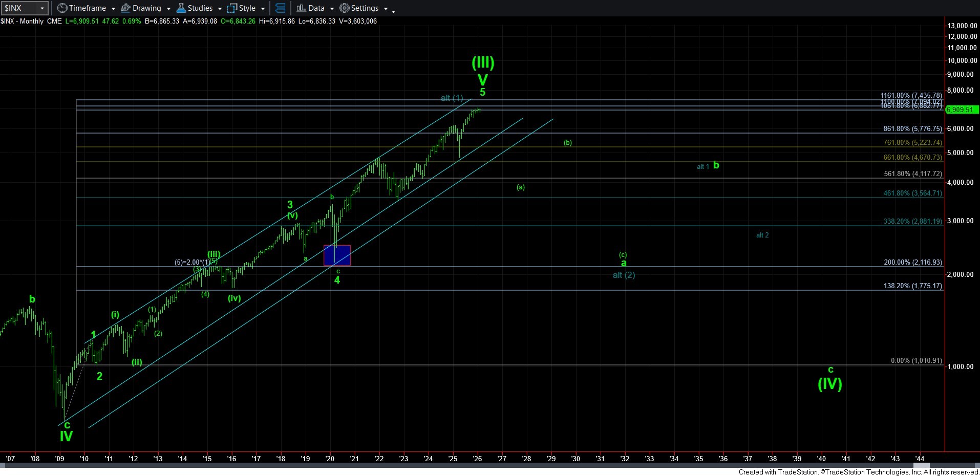Click the $INX symbol entry box

(18, 8)
